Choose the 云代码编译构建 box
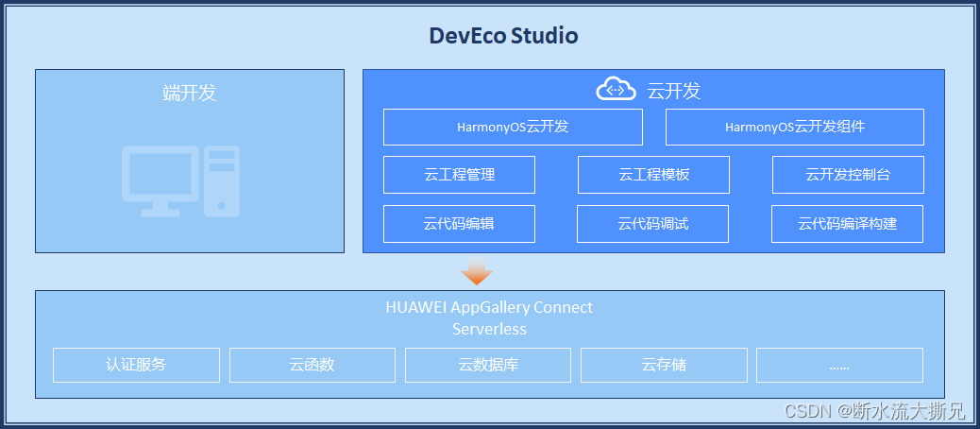Image resolution: width=980 pixels, height=429 pixels. click(x=848, y=223)
